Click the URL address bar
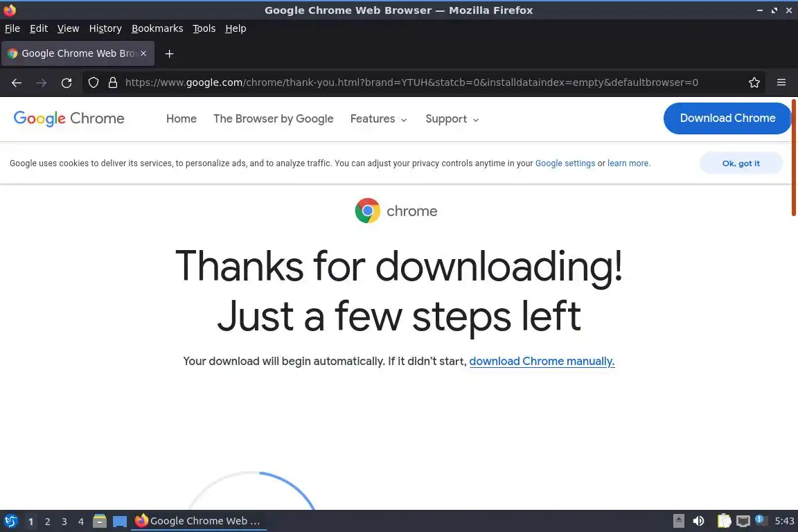798x532 pixels. (x=411, y=82)
